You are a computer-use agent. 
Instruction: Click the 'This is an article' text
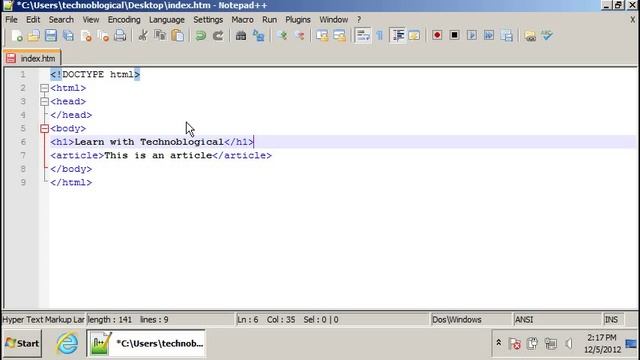(x=158, y=156)
